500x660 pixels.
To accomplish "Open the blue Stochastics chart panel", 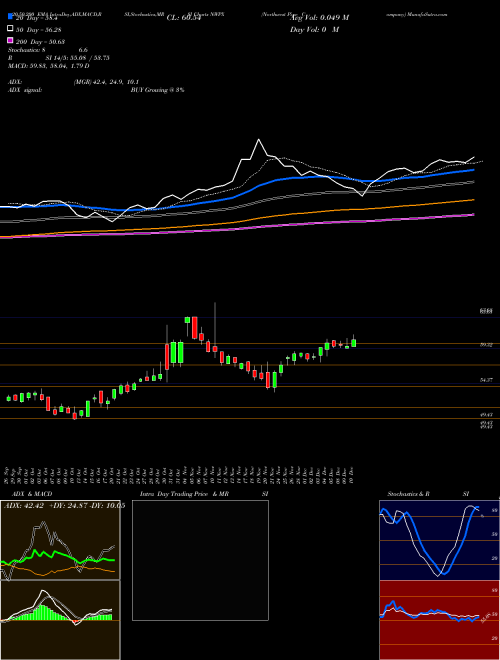I will pyautogui.click(x=439, y=540).
